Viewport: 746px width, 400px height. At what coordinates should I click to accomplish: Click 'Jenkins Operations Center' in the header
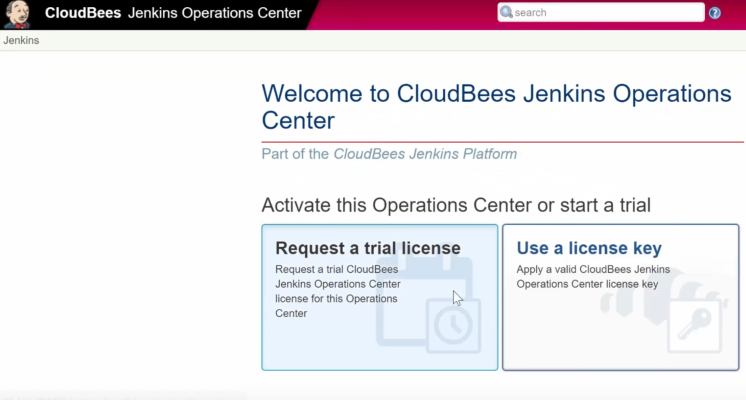[214, 13]
